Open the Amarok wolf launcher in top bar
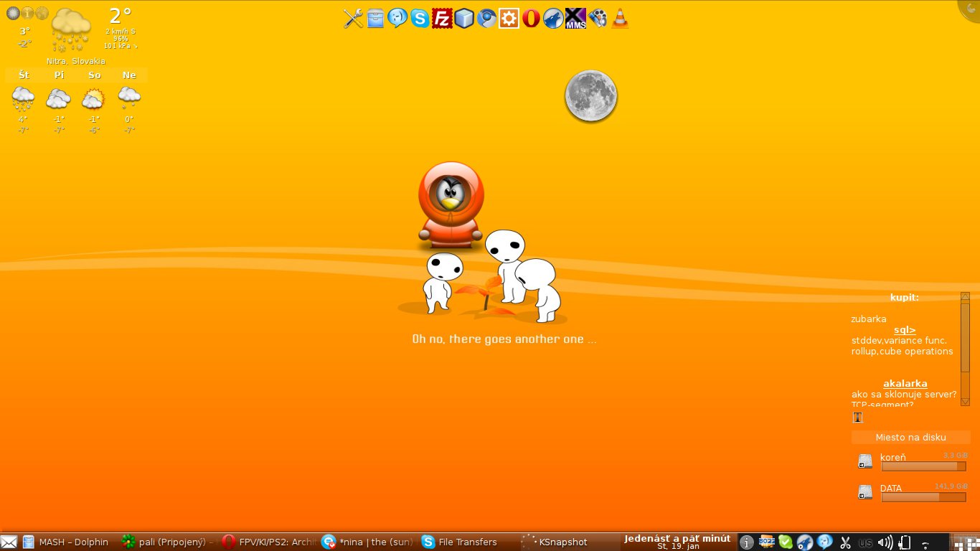Viewport: 980px width, 551px height. tap(553, 18)
